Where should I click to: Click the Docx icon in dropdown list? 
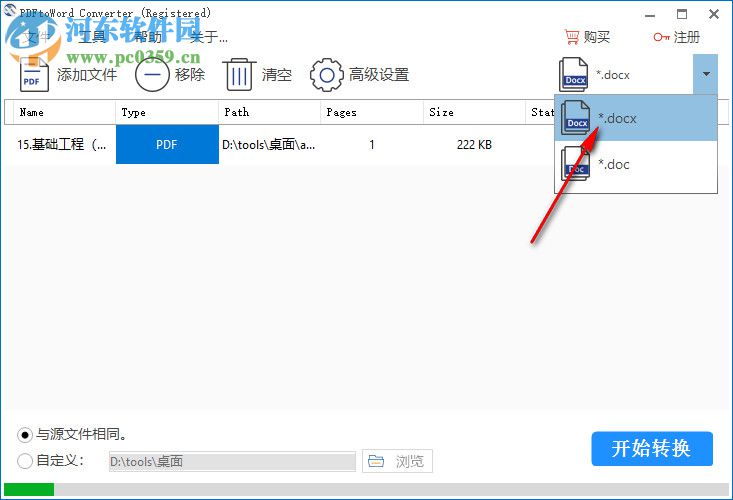tap(575, 118)
